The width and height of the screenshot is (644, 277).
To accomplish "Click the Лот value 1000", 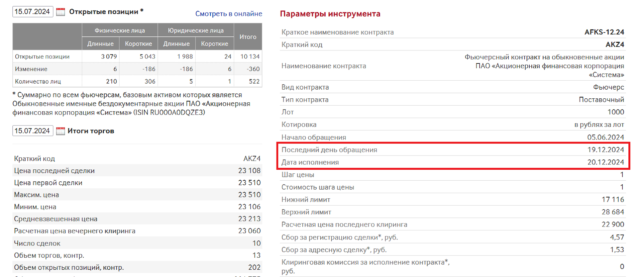I will [616, 112].
